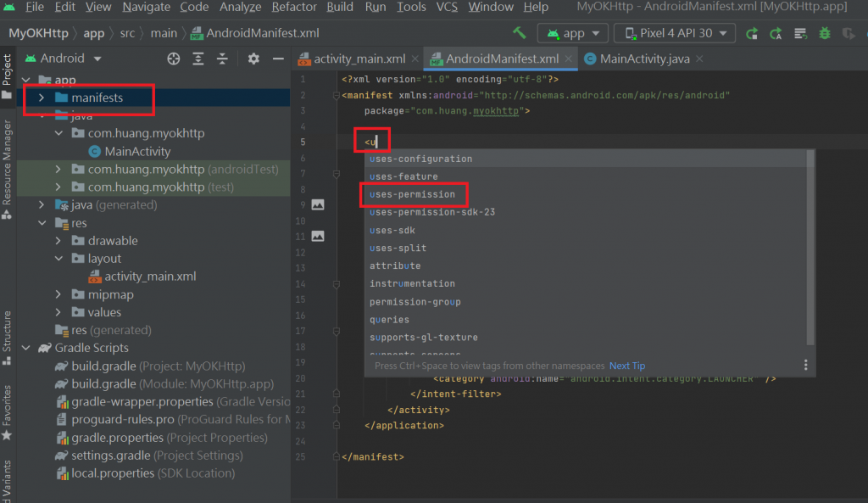Open the app run configuration dropdown

572,33
